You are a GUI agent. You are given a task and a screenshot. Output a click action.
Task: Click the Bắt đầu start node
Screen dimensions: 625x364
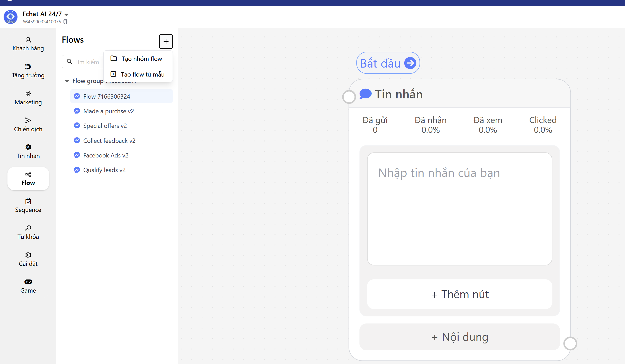pyautogui.click(x=388, y=63)
